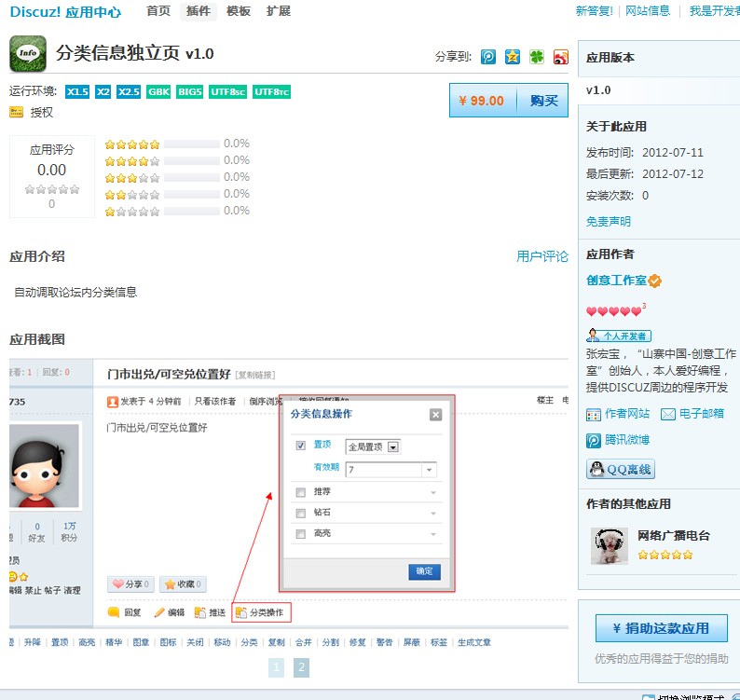
Task: Click the verified badge beside 创意工作室
Action: point(654,281)
